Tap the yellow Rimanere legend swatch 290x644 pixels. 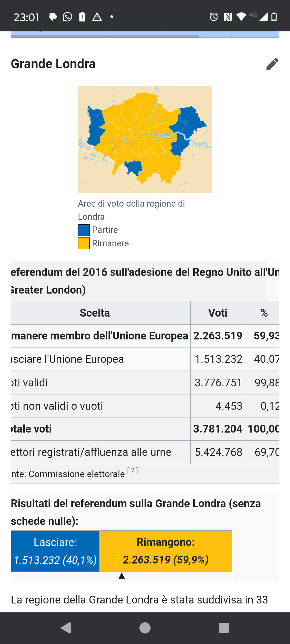pos(84,243)
